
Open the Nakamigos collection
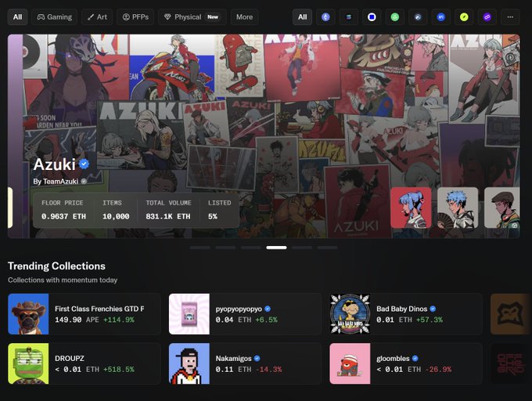pos(245,363)
